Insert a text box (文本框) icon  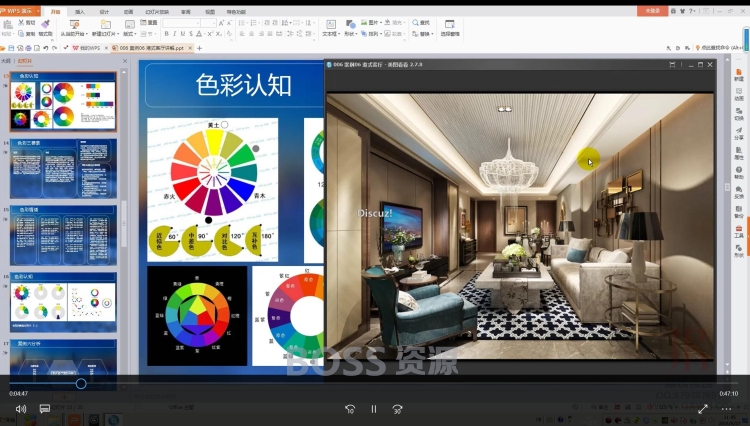330,24
